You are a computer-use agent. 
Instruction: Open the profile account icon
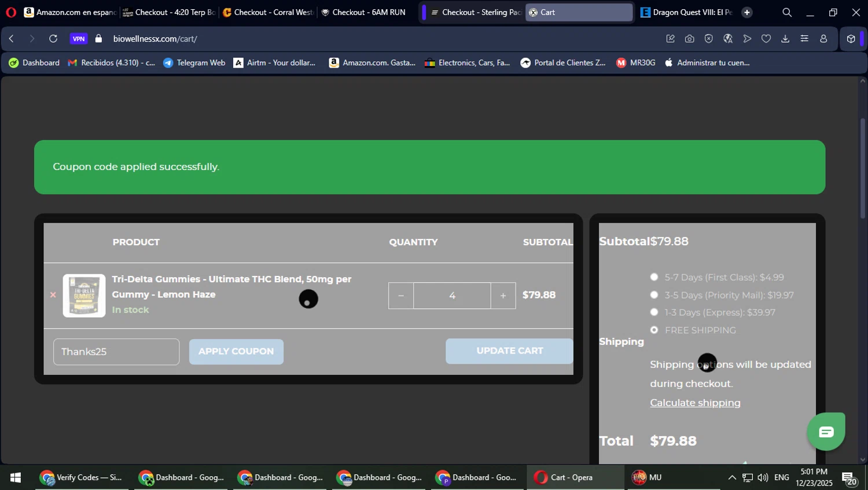[823, 39]
